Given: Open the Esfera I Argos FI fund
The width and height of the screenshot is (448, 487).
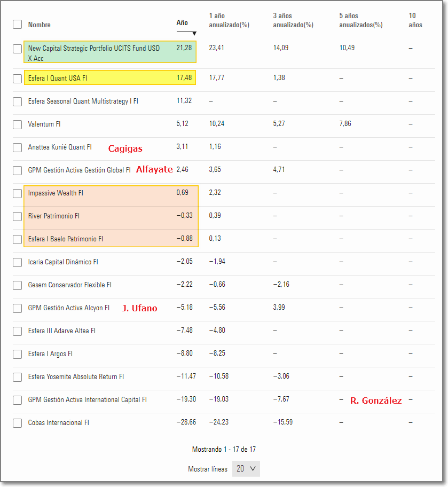Looking at the screenshot, I should click(50, 354).
